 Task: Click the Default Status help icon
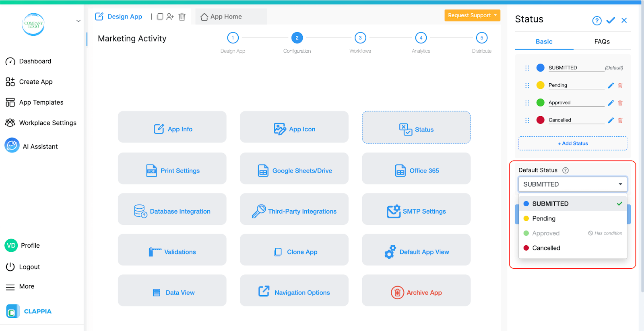[566, 170]
